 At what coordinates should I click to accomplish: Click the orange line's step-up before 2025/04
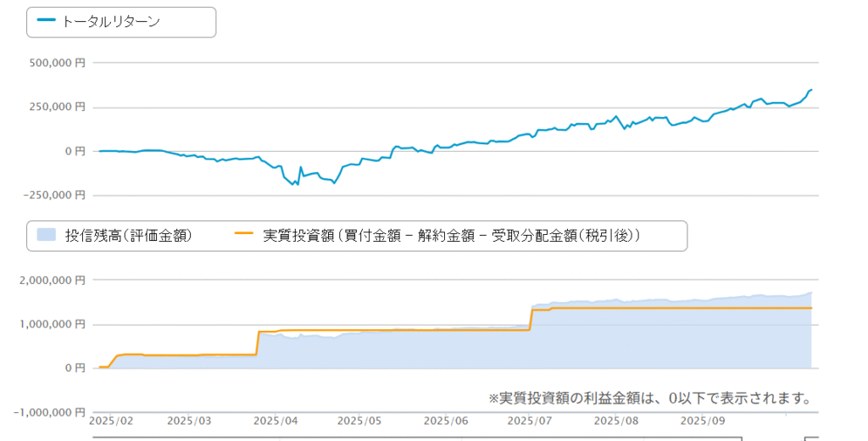[x=257, y=343]
